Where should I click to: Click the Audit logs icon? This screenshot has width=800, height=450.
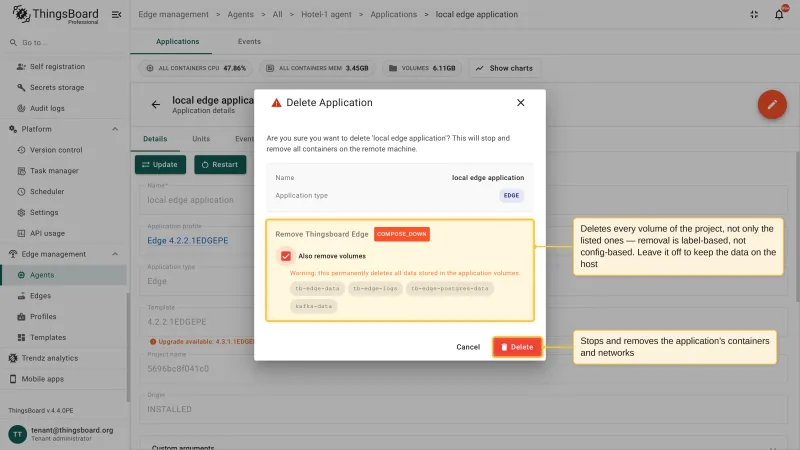click(21, 108)
